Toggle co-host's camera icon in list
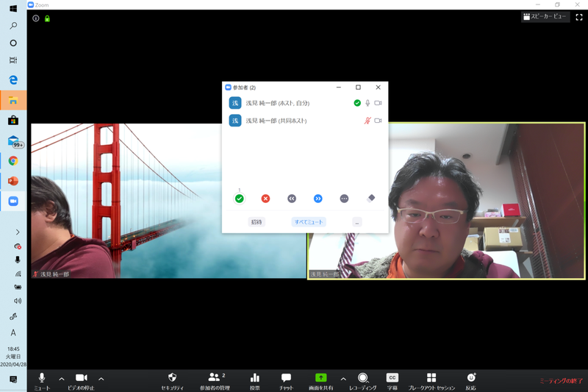The height and width of the screenshot is (392, 588). [378, 121]
